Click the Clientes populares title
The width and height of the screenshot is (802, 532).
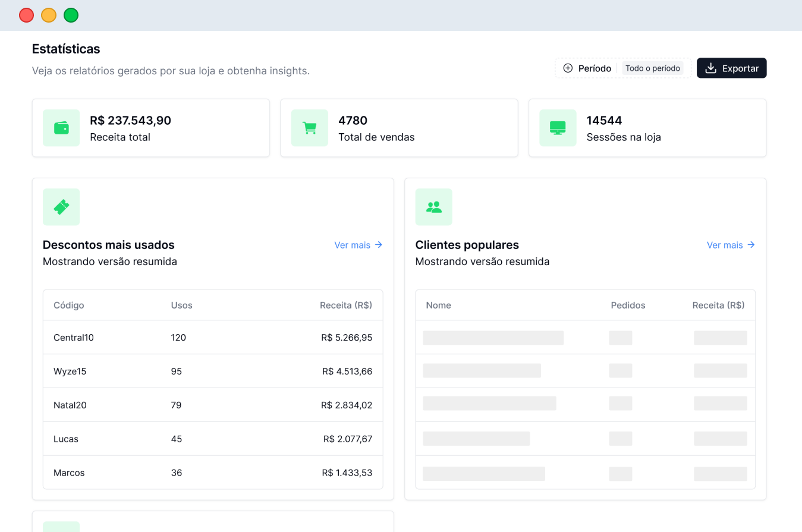click(x=467, y=245)
